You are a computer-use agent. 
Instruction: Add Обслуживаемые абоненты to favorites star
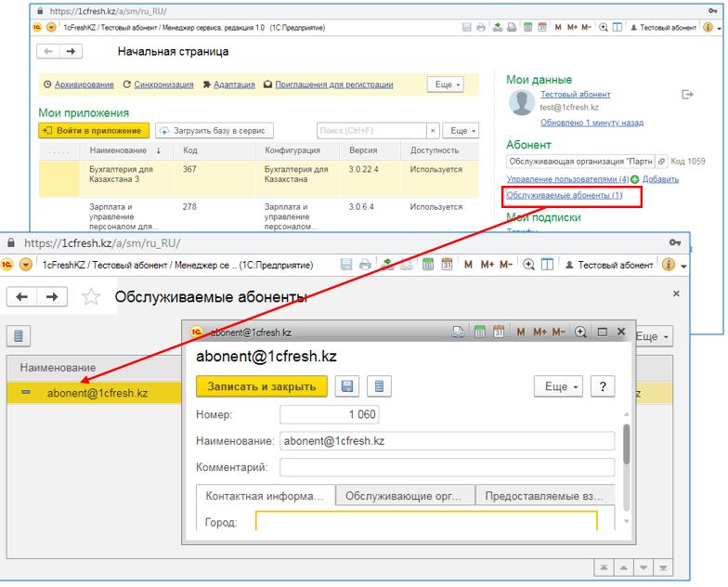coord(91,297)
